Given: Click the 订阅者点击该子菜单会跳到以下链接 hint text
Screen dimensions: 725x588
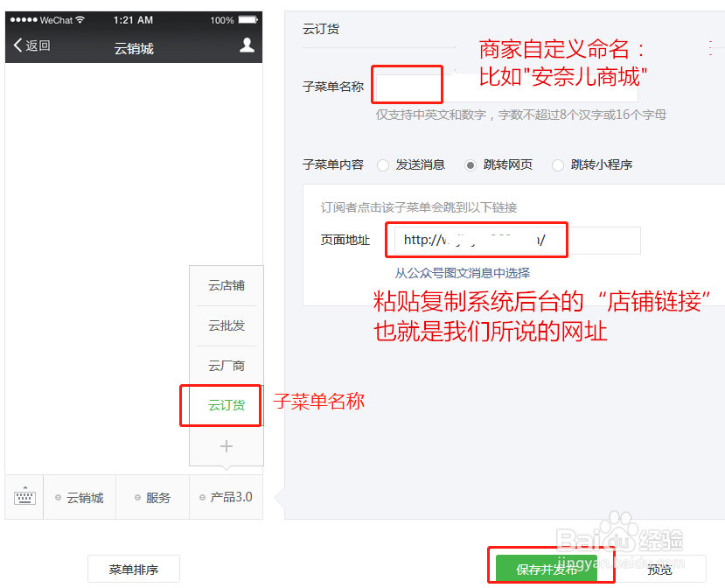Looking at the screenshot, I should (418, 207).
